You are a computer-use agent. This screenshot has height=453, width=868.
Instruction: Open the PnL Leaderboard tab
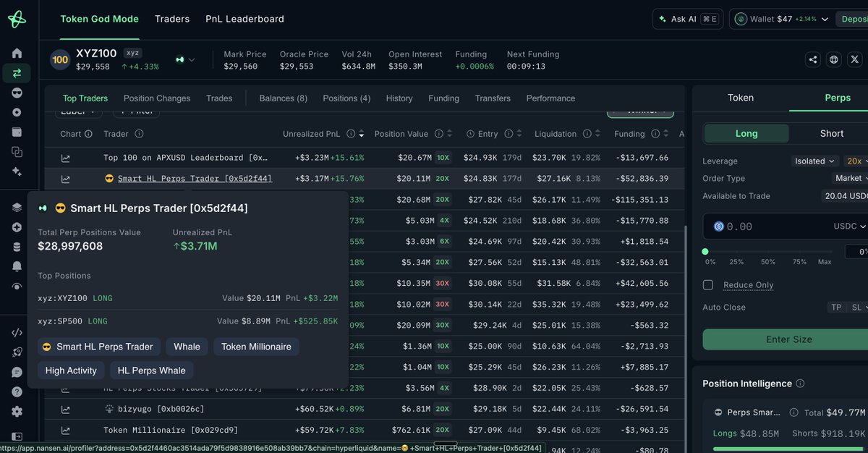coord(244,19)
